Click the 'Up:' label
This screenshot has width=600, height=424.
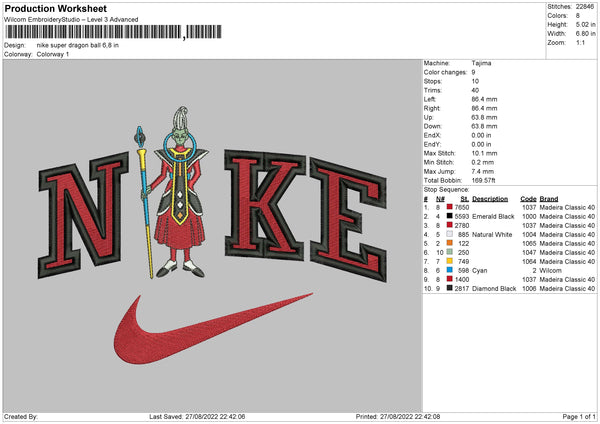click(428, 117)
